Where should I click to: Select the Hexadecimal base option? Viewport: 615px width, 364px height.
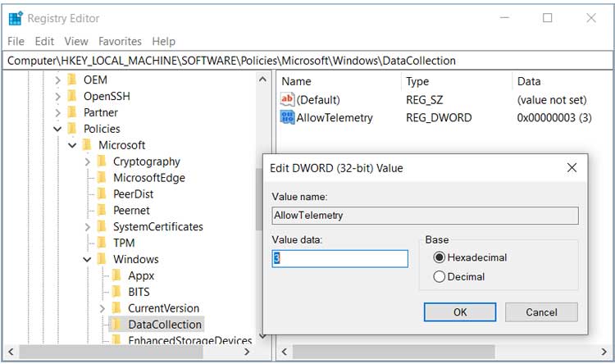[470, 257]
